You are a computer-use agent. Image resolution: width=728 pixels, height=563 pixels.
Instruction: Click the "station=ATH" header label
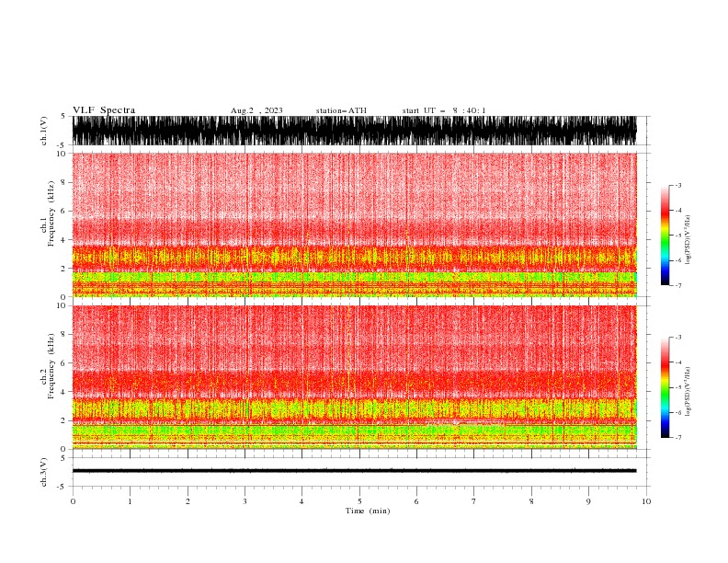[341, 110]
